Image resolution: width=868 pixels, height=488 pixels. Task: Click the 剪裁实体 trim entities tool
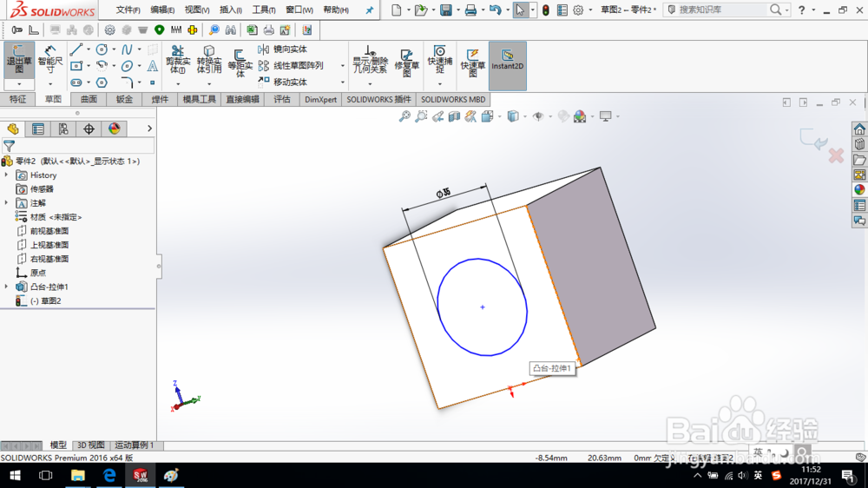(178, 60)
